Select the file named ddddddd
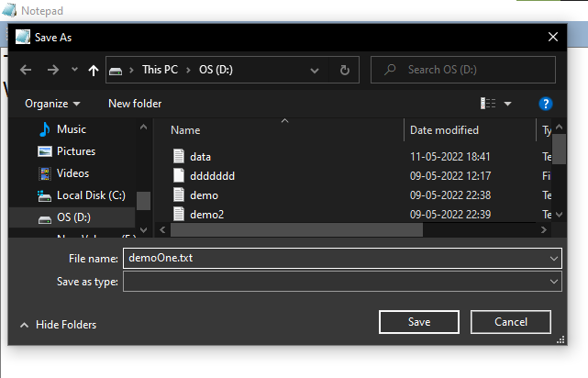 pos(212,176)
